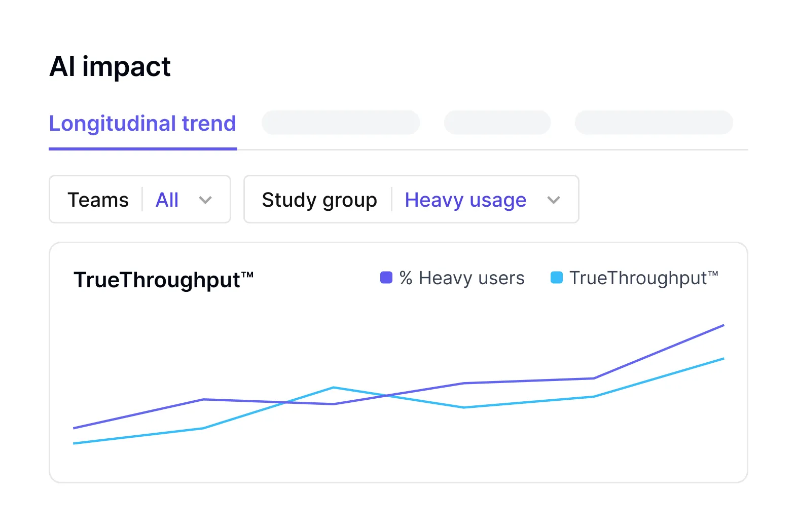Click the Heavy usage selected value

(x=465, y=200)
